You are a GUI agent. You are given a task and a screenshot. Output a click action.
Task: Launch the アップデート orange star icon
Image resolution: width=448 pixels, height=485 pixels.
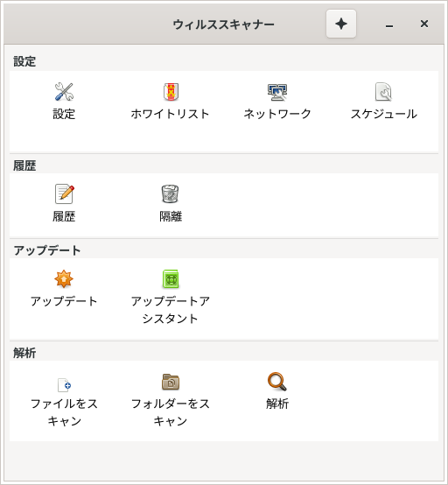coord(64,278)
